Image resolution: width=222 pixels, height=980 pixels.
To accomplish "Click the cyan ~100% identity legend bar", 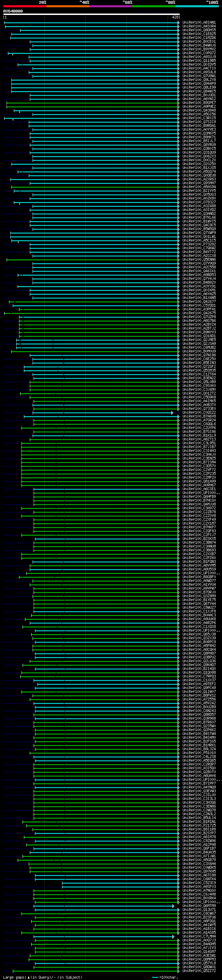I will coord(197,6).
